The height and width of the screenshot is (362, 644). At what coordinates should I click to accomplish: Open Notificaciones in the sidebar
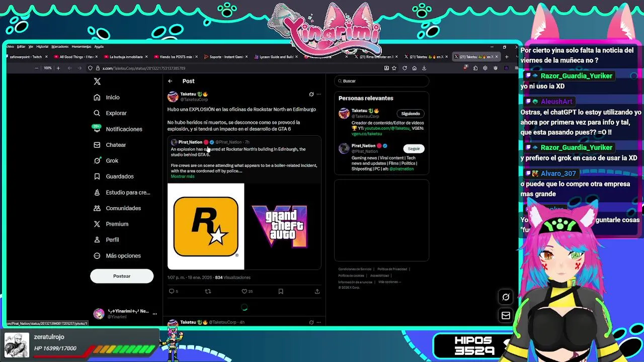pyautogui.click(x=118, y=129)
